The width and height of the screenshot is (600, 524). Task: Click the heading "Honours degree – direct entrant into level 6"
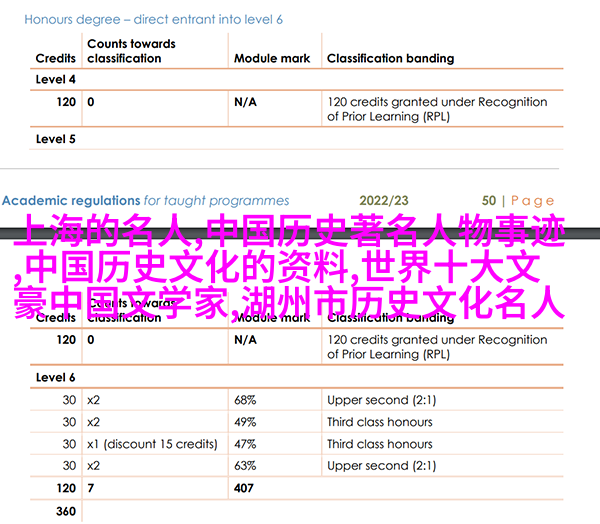pos(153,20)
